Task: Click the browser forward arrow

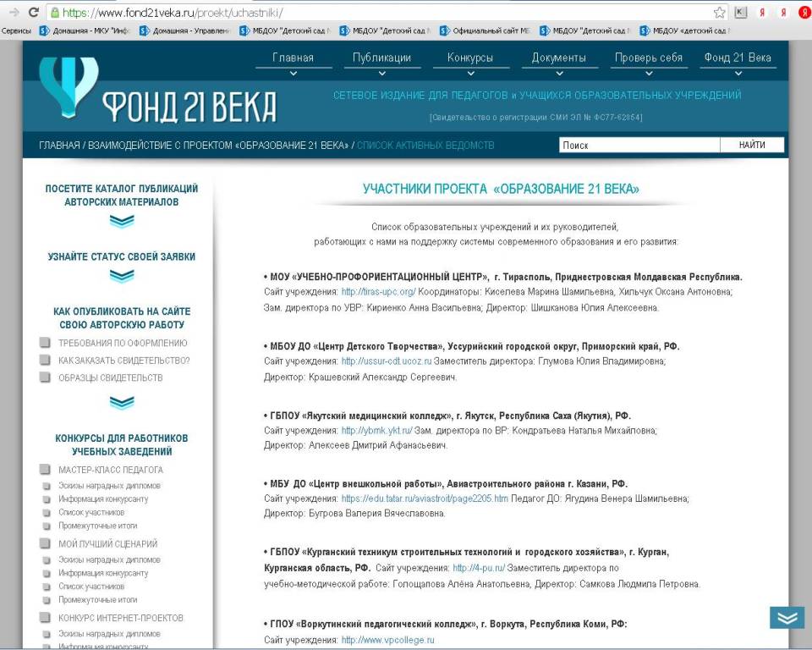Action: click(x=14, y=12)
